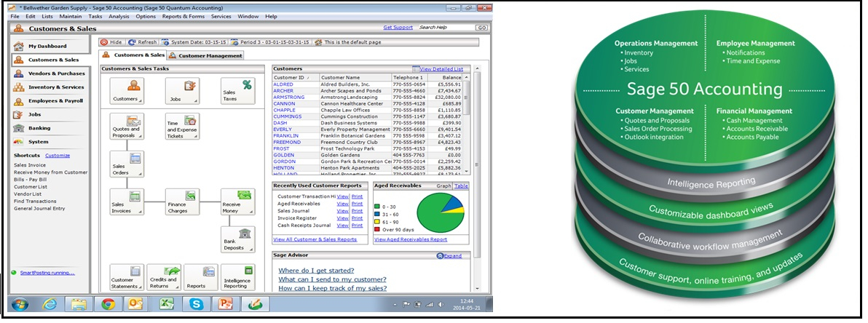Click the Refresh toolbar button
The image size is (868, 323).
coord(143,42)
